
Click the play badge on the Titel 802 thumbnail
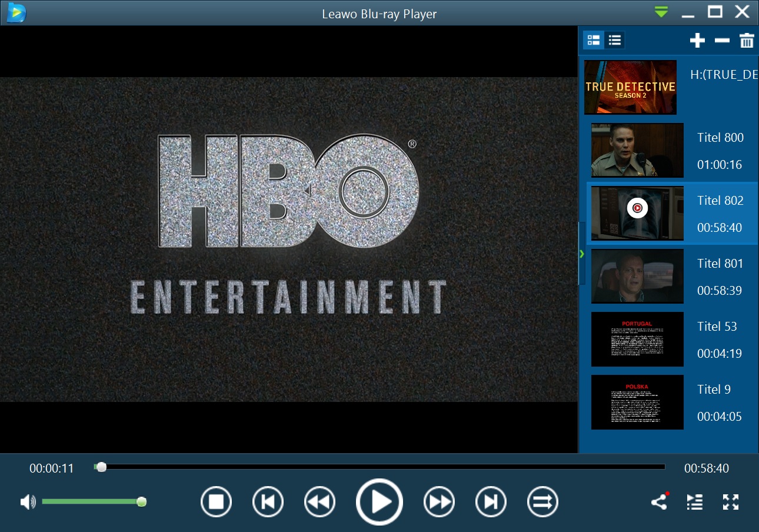637,208
